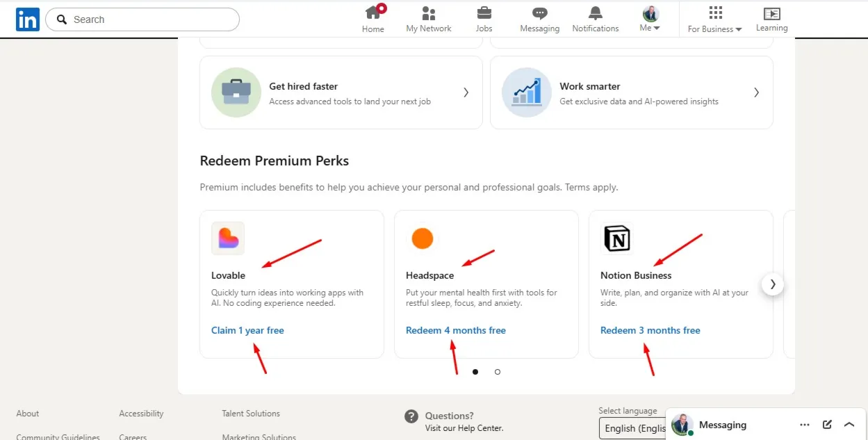Click the Redeem Premium Perks heading
Image resolution: width=868 pixels, height=440 pixels.
(x=275, y=161)
